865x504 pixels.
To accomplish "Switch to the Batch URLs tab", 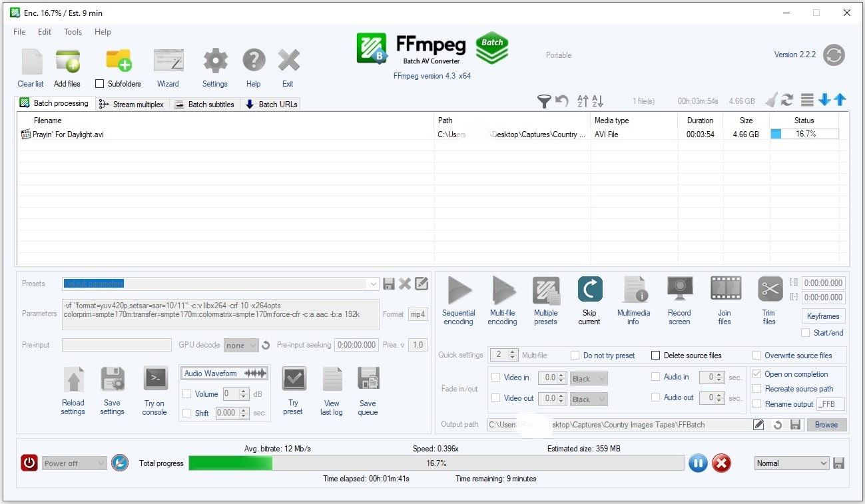I will [x=272, y=105].
